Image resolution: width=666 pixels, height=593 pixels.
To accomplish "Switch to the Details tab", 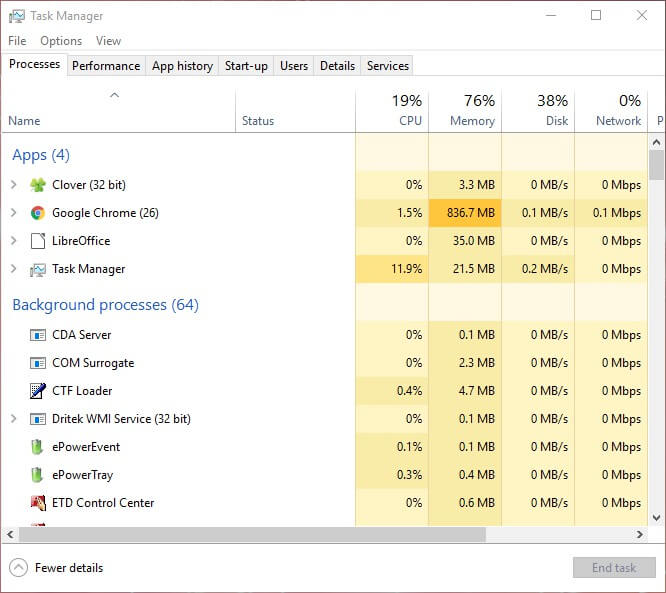I will [x=337, y=66].
